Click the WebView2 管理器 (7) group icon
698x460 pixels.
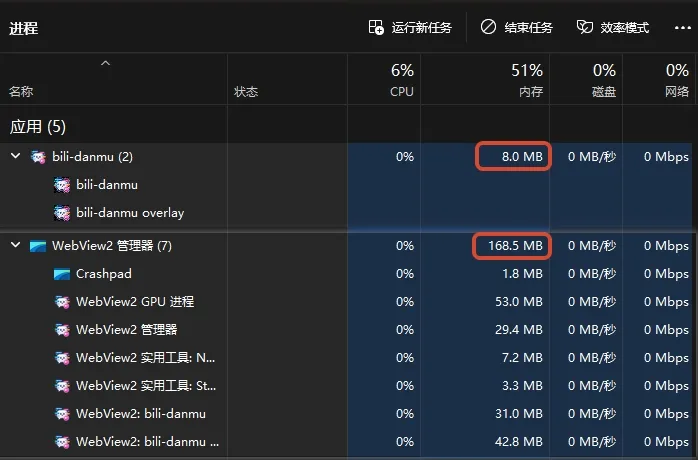[x=38, y=246]
